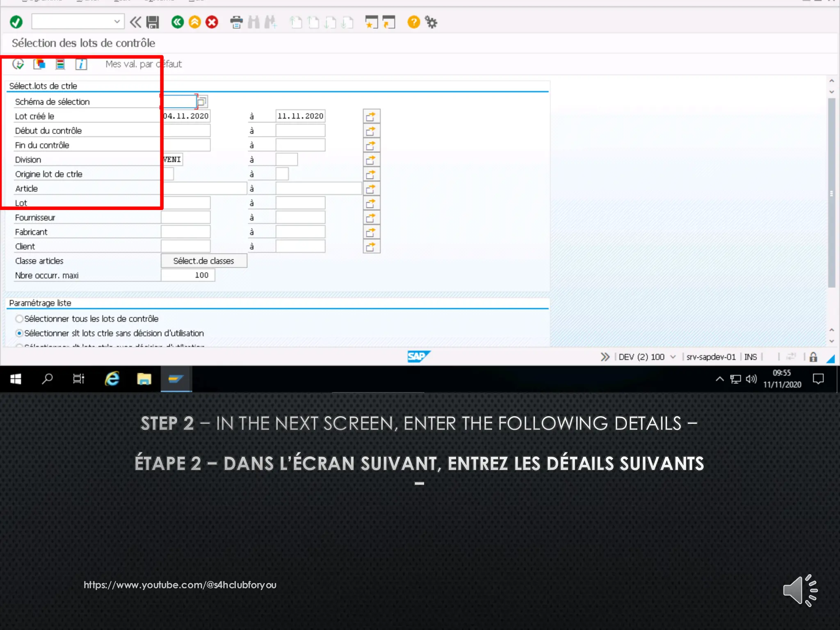
Task: Click the yellow Exit icon
Action: pyautogui.click(x=195, y=22)
